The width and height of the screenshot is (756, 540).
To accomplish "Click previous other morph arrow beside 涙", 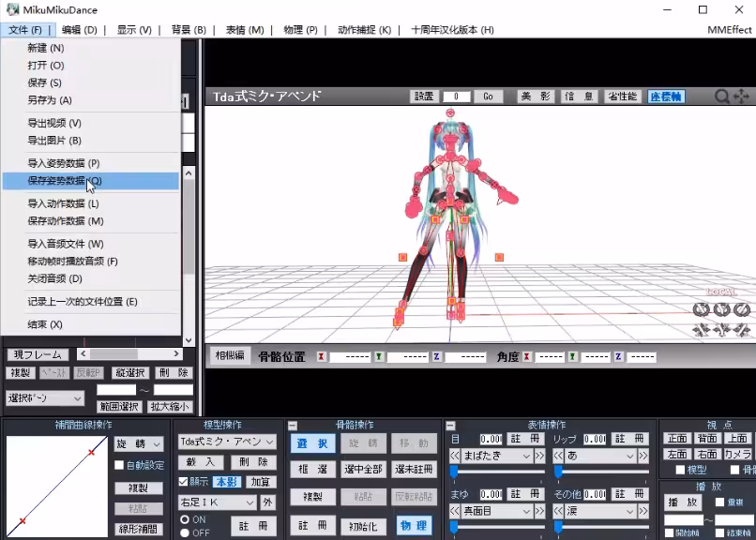I will click(x=558, y=511).
